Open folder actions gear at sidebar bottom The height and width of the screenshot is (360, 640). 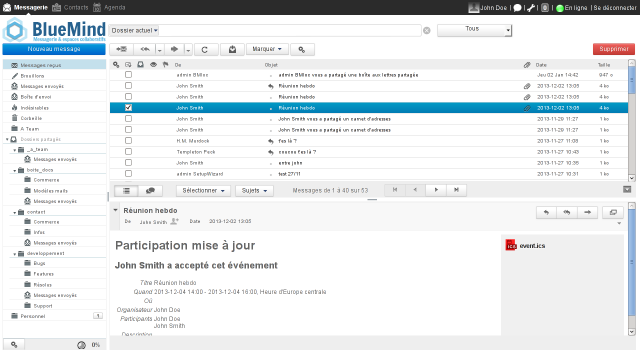[x=14, y=345]
